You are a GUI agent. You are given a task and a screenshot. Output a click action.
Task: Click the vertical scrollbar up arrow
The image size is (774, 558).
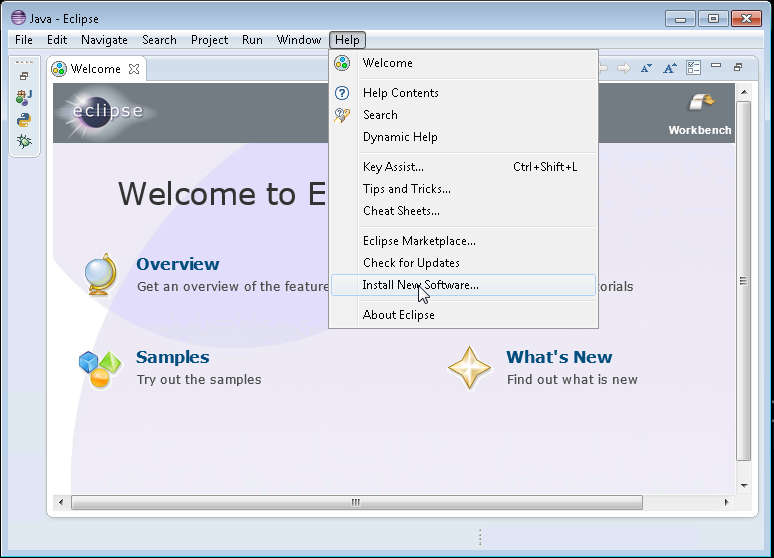[x=744, y=92]
